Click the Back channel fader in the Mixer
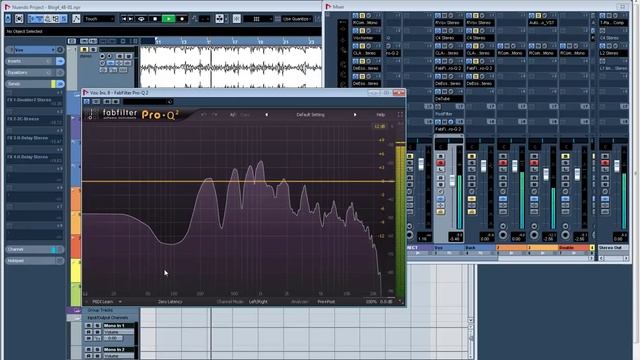The height and width of the screenshot is (360, 640). coord(484,166)
